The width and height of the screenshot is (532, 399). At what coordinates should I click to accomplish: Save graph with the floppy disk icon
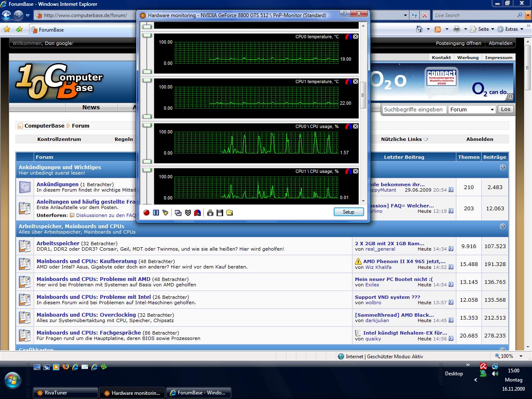point(220,213)
